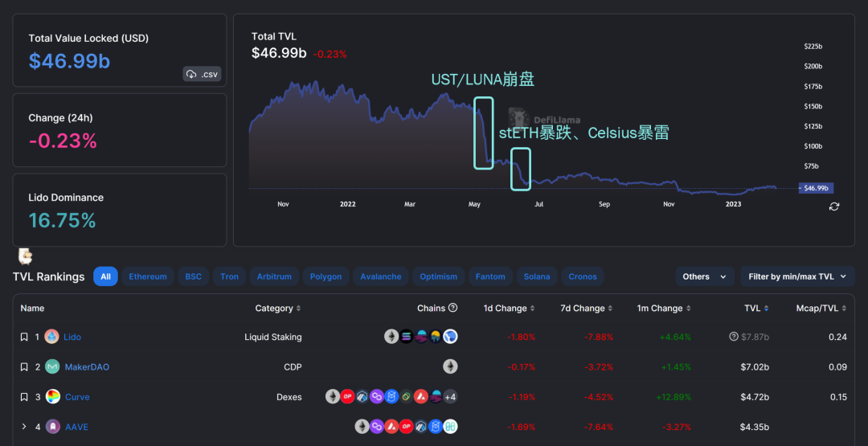Viewport: 868px width, 446px height.
Task: Filter rankings by Avalanche chain
Action: pyautogui.click(x=381, y=276)
